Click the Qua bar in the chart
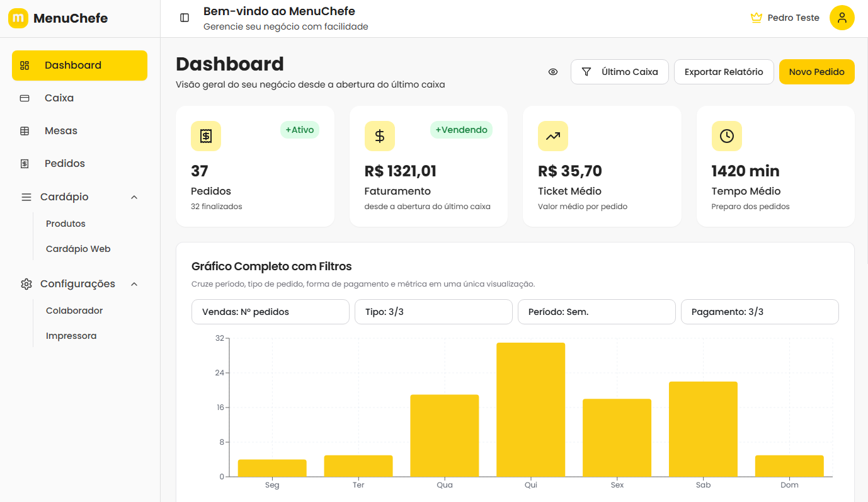This screenshot has height=502, width=868. click(x=445, y=436)
